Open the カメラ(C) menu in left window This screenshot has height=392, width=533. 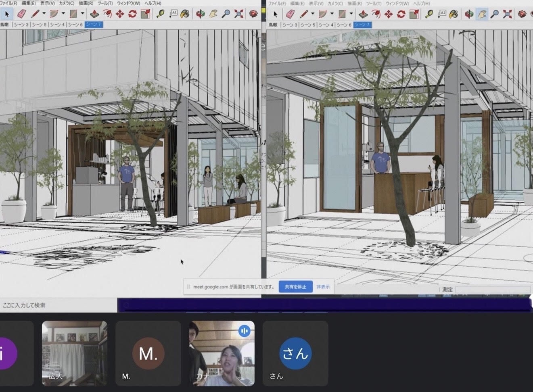click(x=67, y=3)
